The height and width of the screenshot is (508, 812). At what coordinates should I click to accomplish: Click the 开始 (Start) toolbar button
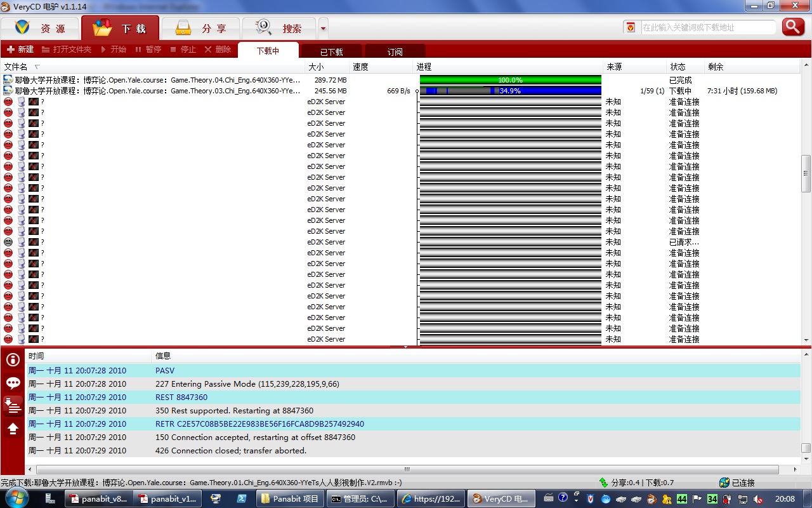coord(114,50)
